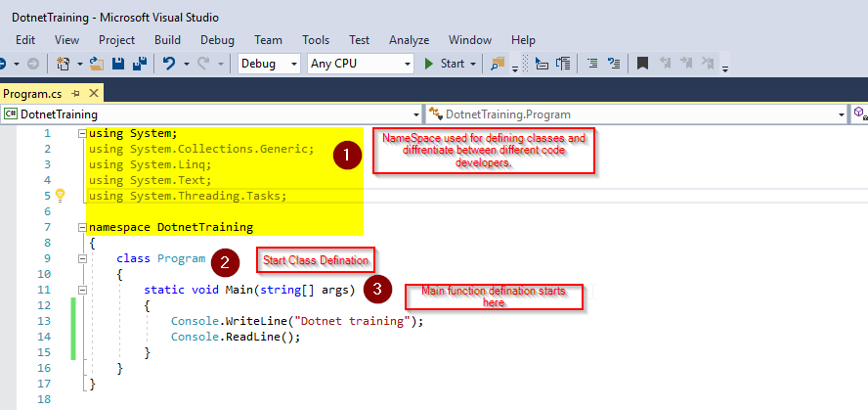Collapse the namespace DotnetTraining block
This screenshot has height=410, width=868.
point(82,227)
